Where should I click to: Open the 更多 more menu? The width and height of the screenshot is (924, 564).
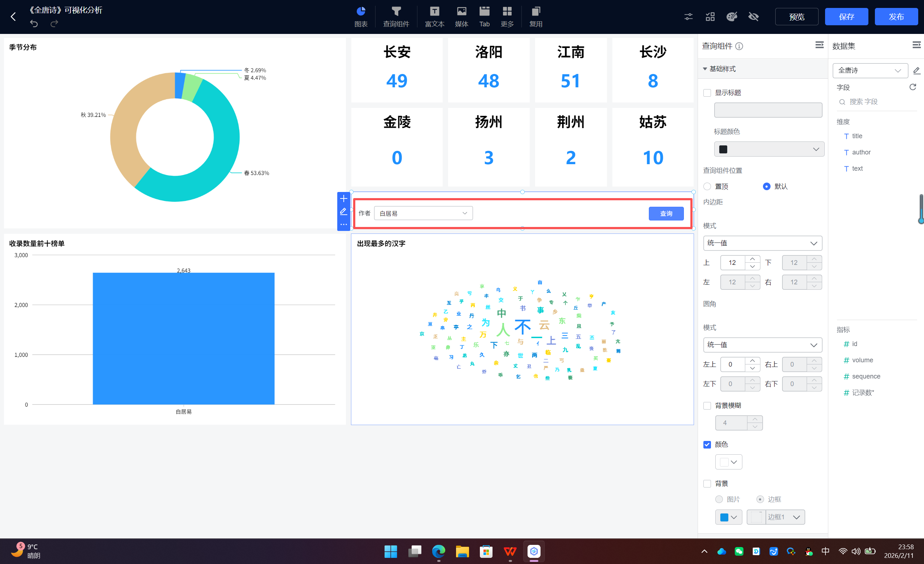[x=507, y=17]
